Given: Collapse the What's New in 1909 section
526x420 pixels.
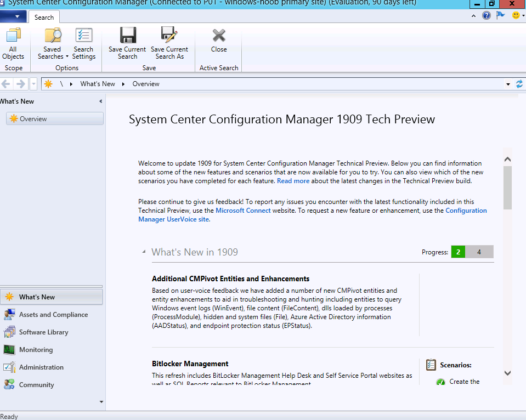Looking at the screenshot, I should point(144,252).
